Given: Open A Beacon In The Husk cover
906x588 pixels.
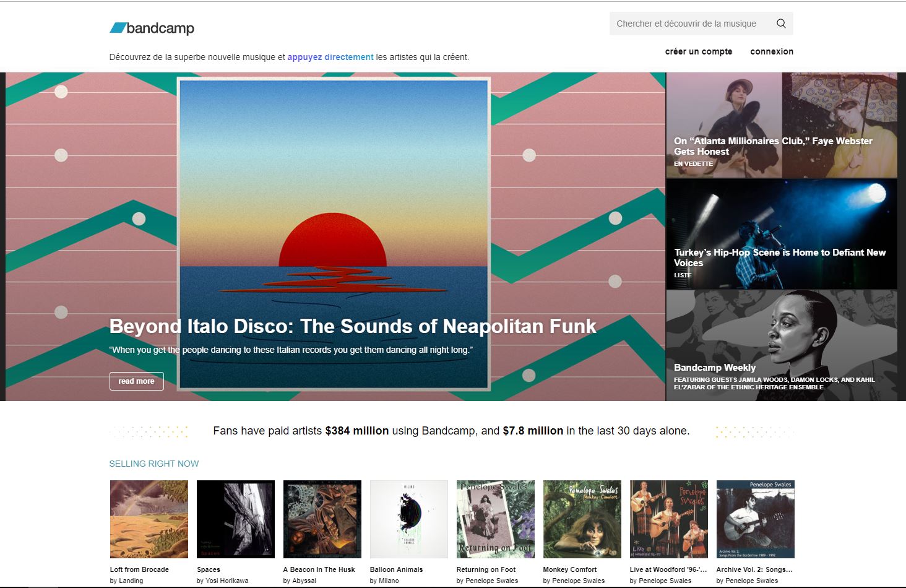Looking at the screenshot, I should coord(322,519).
